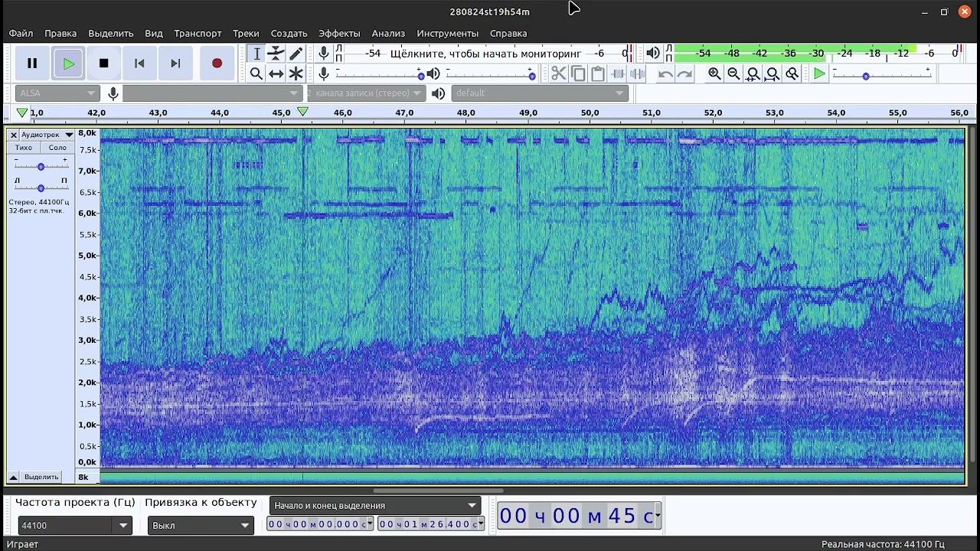Click the Zoom In magnifier icon

[714, 73]
